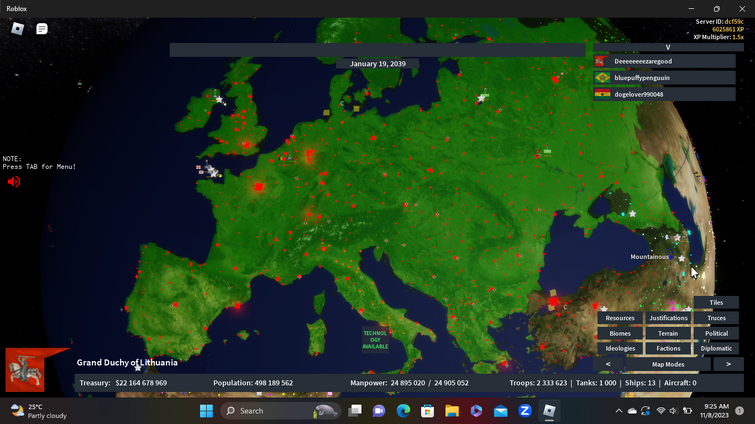755x424 pixels.
Task: Switch to the Truces map mode
Action: [716, 318]
